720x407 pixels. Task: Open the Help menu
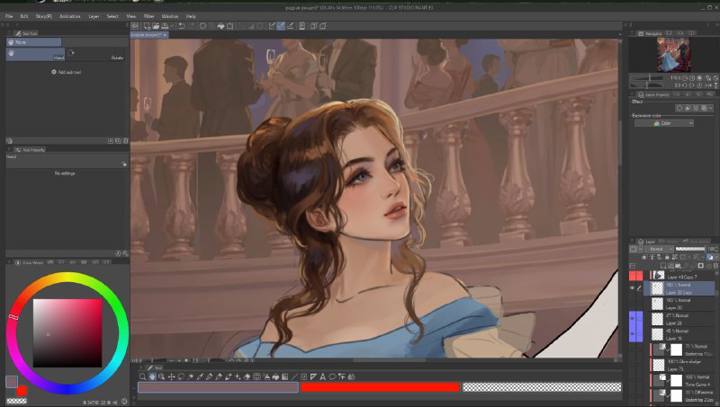coord(191,16)
